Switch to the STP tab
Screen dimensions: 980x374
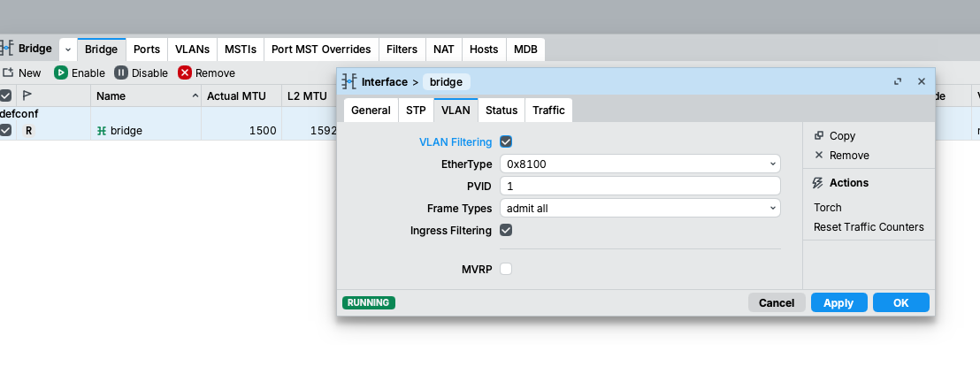point(416,111)
